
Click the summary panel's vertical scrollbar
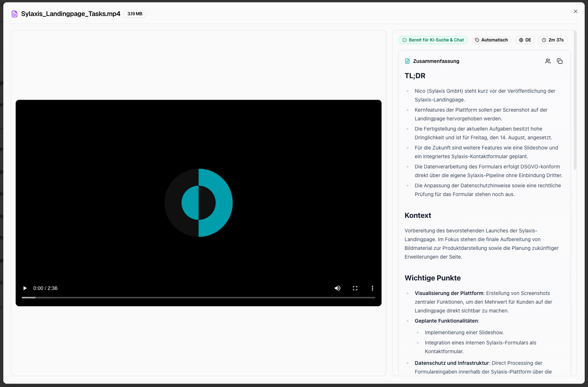pos(575,100)
